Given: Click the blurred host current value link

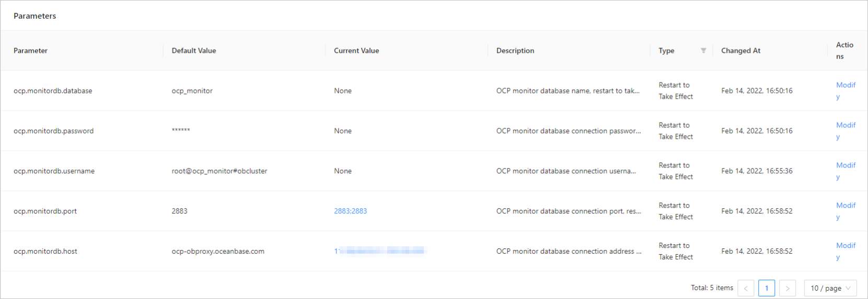Looking at the screenshot, I should [380, 251].
